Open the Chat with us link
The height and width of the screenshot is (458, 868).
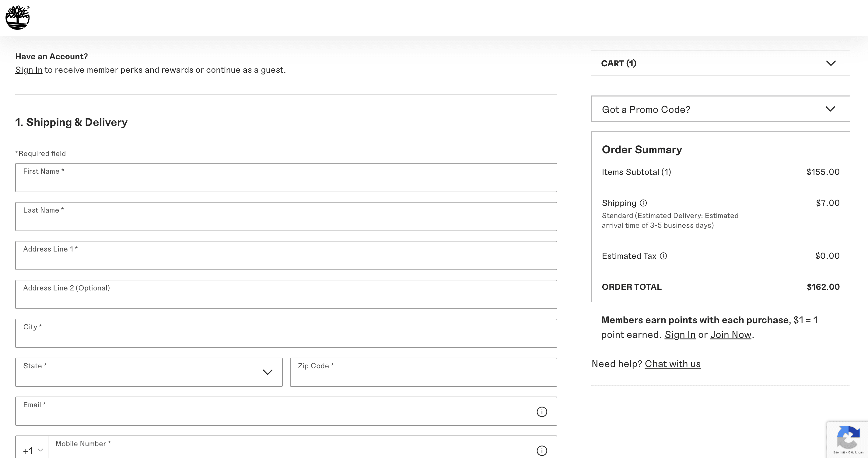(673, 364)
